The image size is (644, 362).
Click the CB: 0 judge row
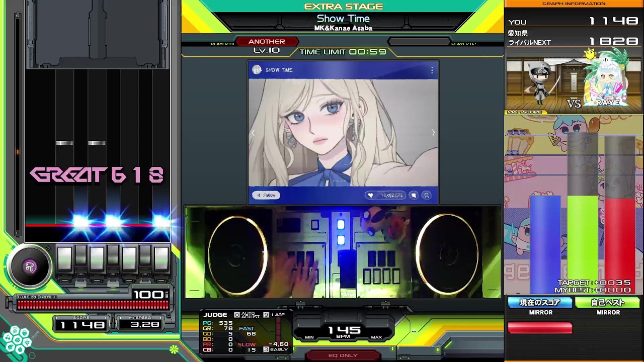[218, 350]
